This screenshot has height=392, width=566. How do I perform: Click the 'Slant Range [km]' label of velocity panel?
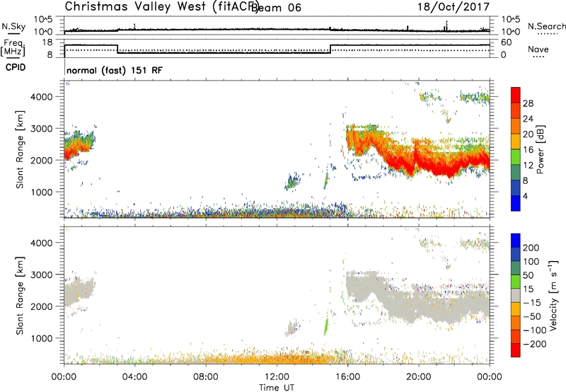point(20,295)
